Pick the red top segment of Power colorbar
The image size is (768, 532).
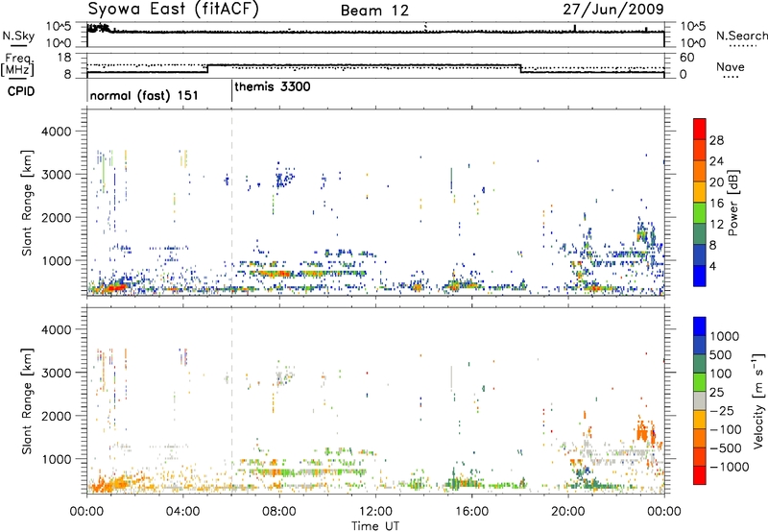click(700, 129)
